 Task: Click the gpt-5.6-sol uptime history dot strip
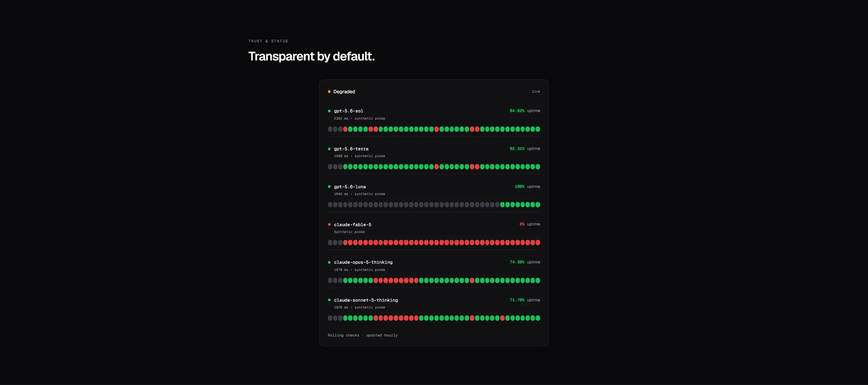coord(434,129)
